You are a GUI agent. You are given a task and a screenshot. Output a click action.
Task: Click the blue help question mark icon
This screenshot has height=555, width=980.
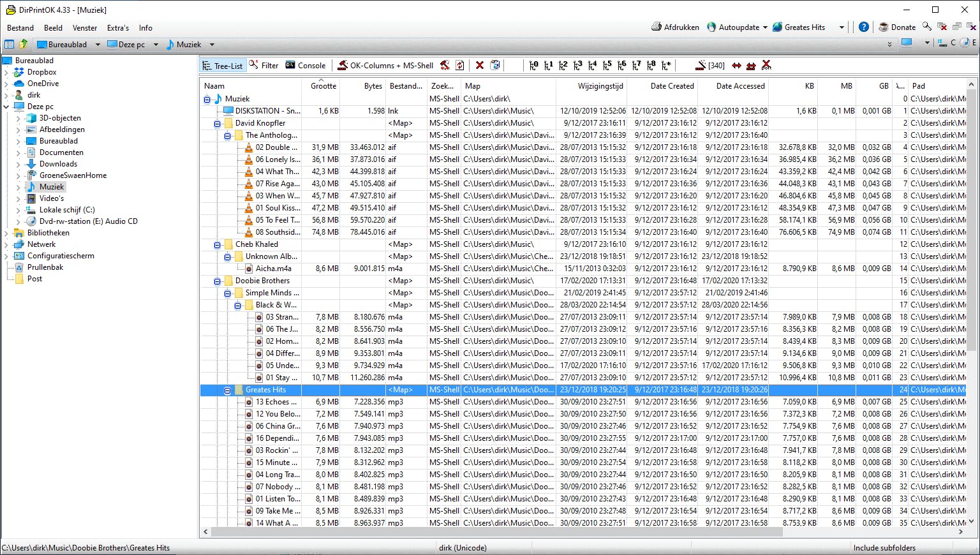[863, 27]
